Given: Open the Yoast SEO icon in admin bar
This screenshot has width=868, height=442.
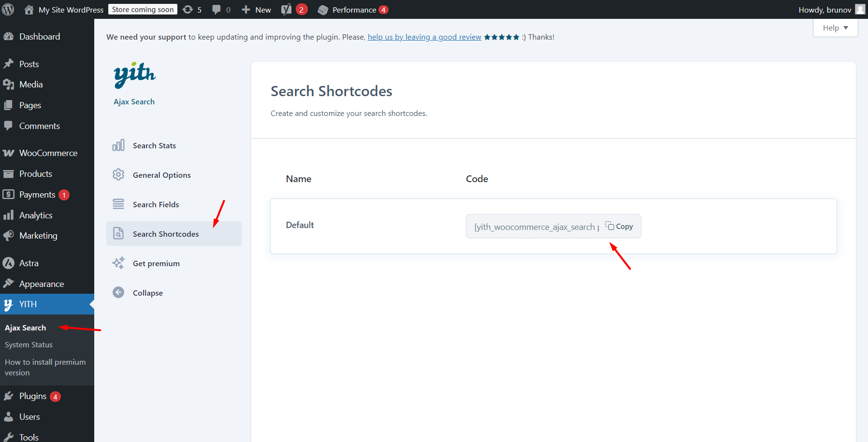Looking at the screenshot, I should 287,9.
